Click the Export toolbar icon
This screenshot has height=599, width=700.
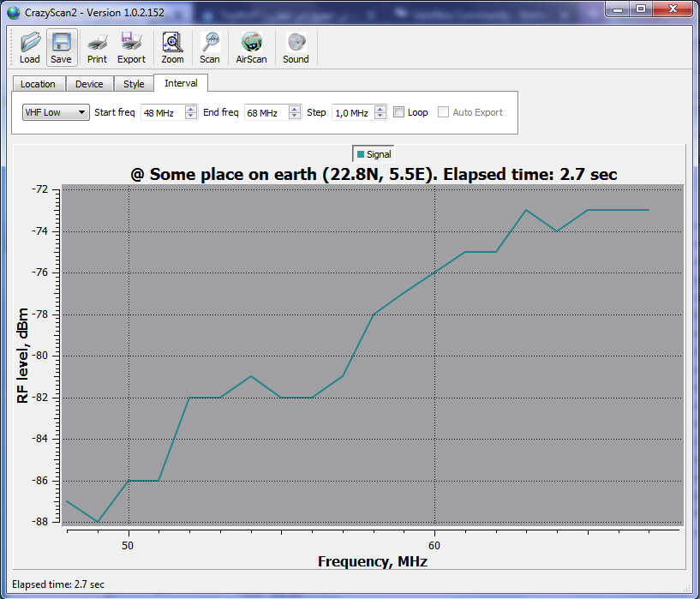(131, 42)
